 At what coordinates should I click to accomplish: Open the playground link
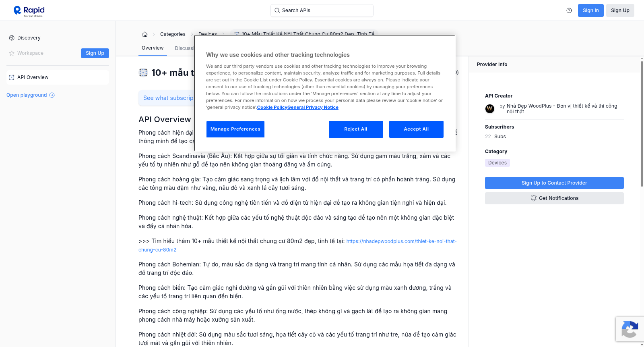tap(31, 95)
